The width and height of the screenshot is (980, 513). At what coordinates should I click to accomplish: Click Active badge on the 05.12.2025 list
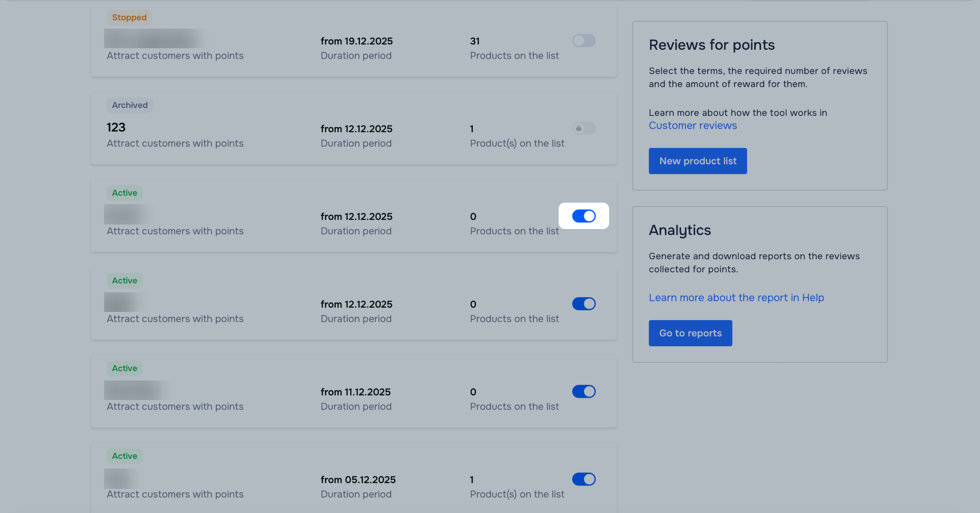point(124,456)
